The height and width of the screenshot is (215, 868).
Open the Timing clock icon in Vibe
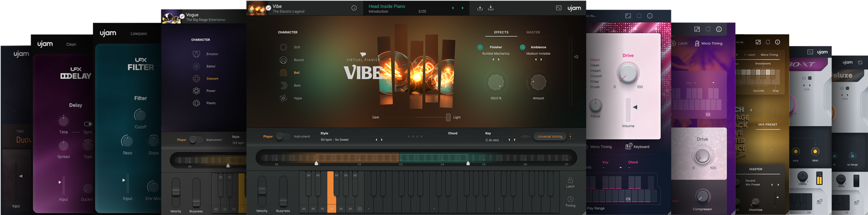[570, 200]
